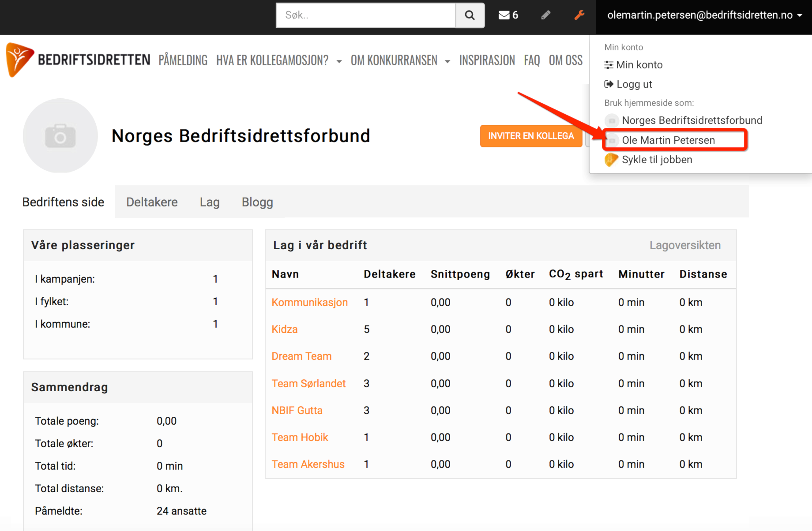The image size is (812, 531).
Task: Click the Distanse column header
Action: pos(703,274)
